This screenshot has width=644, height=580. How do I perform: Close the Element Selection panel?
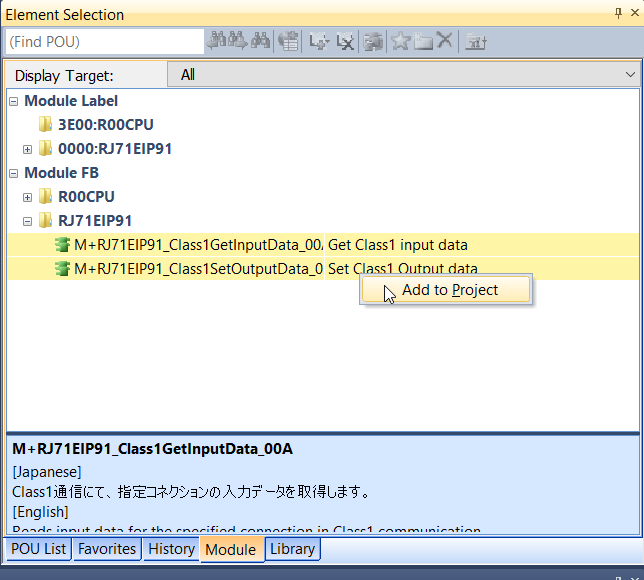(635, 13)
